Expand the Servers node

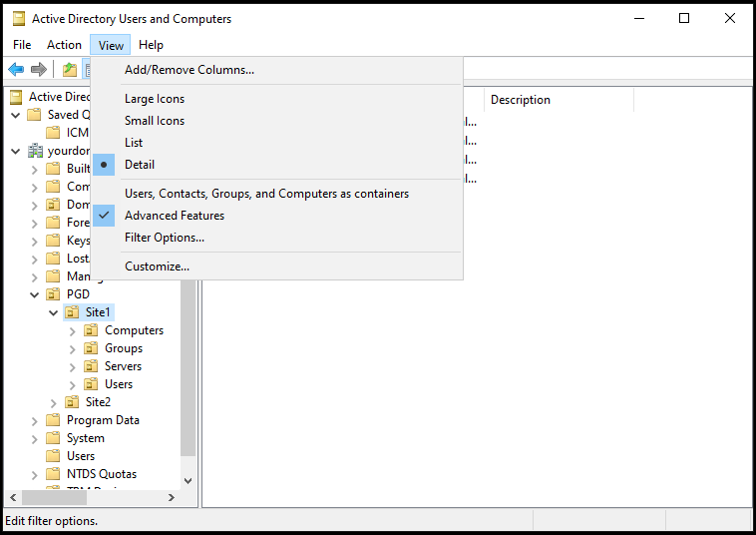(x=73, y=367)
